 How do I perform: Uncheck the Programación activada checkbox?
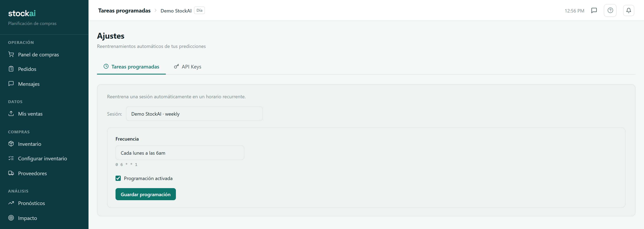[x=118, y=178]
